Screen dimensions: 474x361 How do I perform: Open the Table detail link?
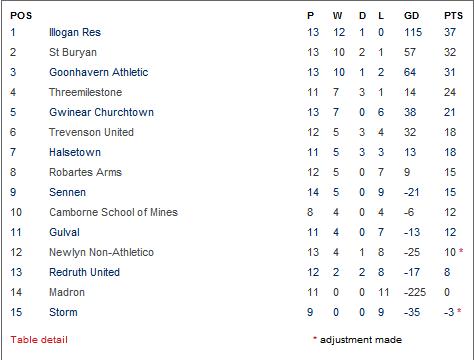pyautogui.click(x=39, y=340)
